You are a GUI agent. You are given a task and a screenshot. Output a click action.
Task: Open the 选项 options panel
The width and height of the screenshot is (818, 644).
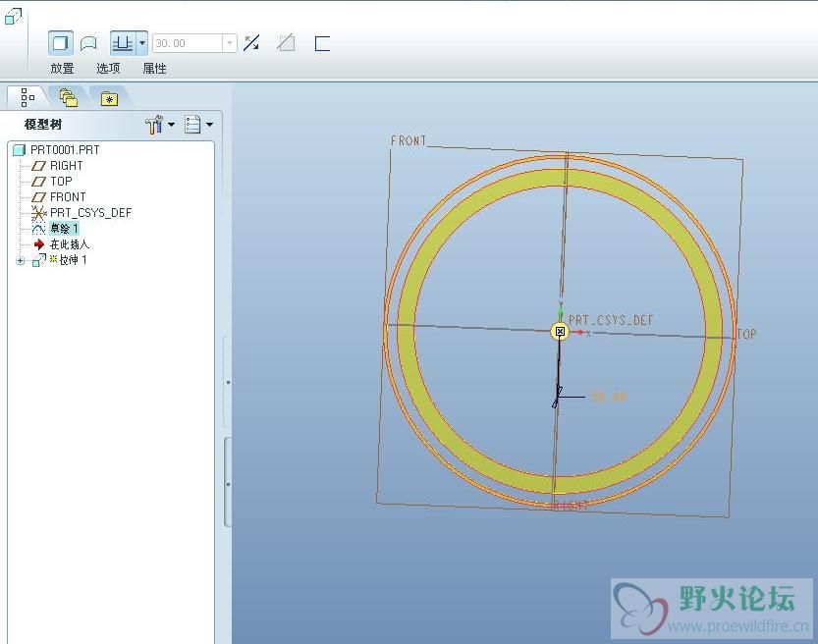[108, 69]
